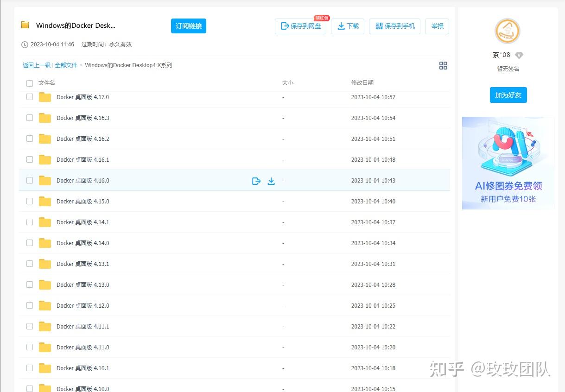Image resolution: width=565 pixels, height=392 pixels.
Task: Open folder icon for Docker 桌面版 4.14.1
Action: [45, 222]
